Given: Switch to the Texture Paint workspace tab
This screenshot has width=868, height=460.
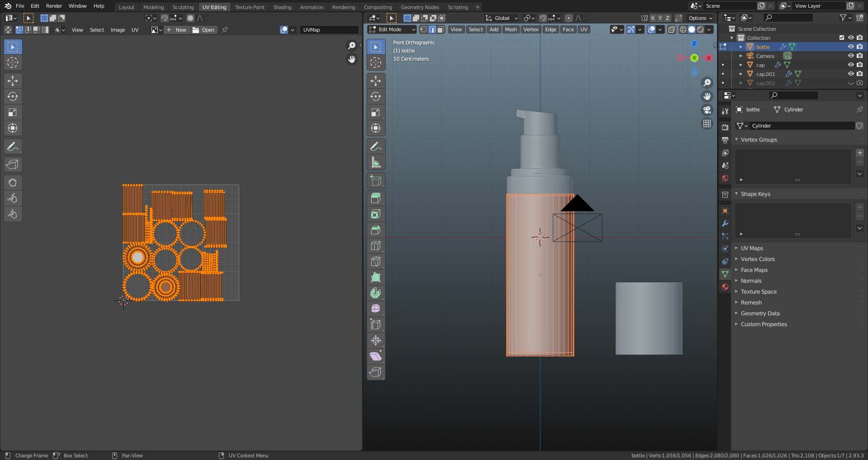Looking at the screenshot, I should 250,7.
